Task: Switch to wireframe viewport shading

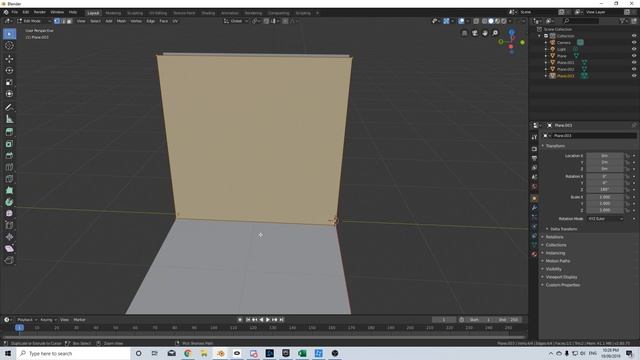Action: tap(484, 21)
